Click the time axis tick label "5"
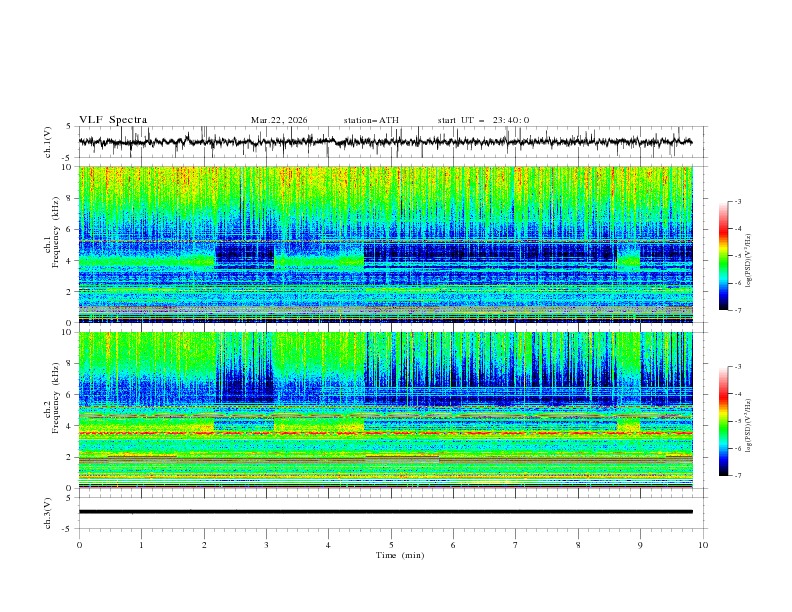792x612 pixels. tap(391, 545)
